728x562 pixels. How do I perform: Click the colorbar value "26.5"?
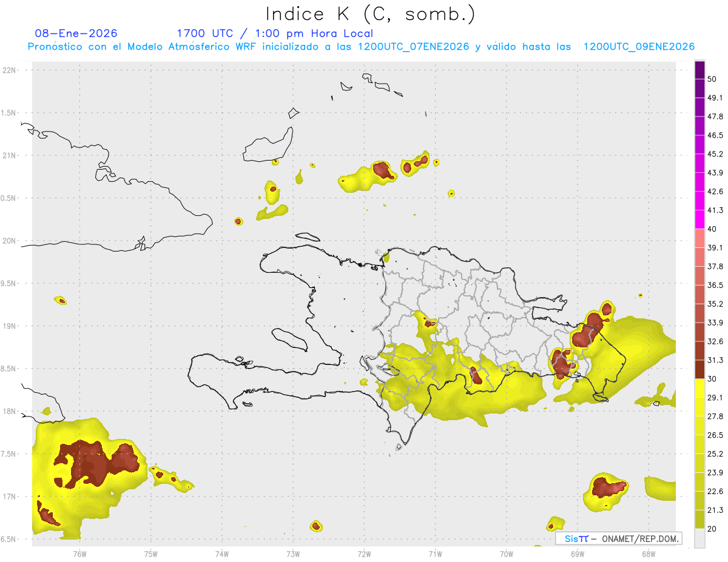pyautogui.click(x=716, y=435)
